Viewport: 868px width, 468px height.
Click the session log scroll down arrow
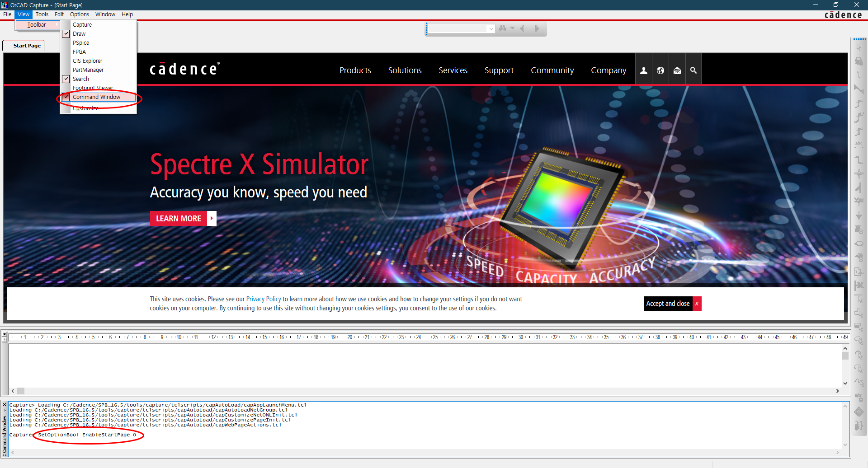click(845, 384)
